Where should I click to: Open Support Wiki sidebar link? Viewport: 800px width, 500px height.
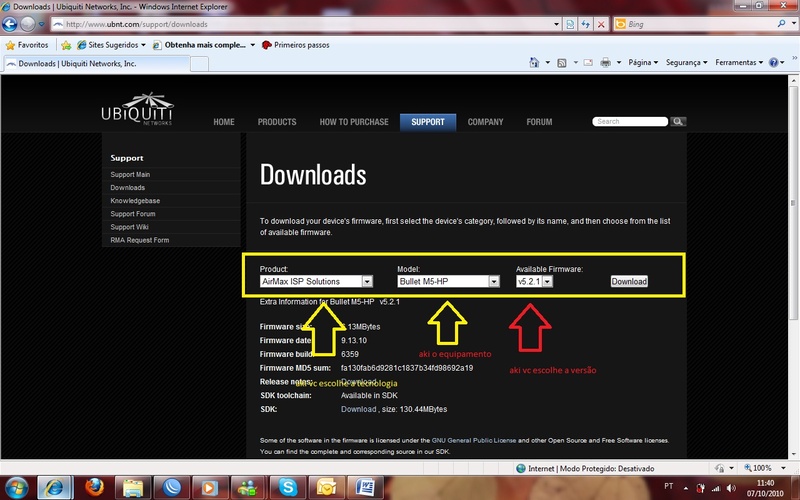click(130, 227)
